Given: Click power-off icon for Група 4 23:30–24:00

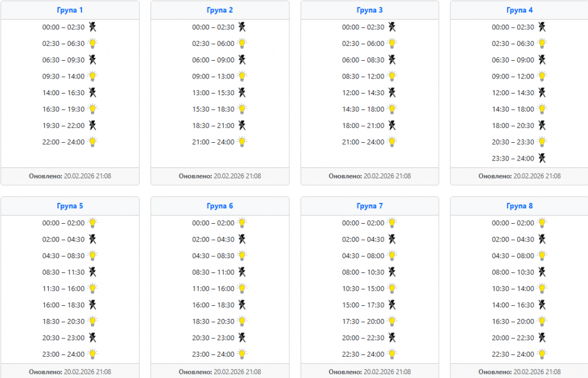Looking at the screenshot, I should point(542,158).
